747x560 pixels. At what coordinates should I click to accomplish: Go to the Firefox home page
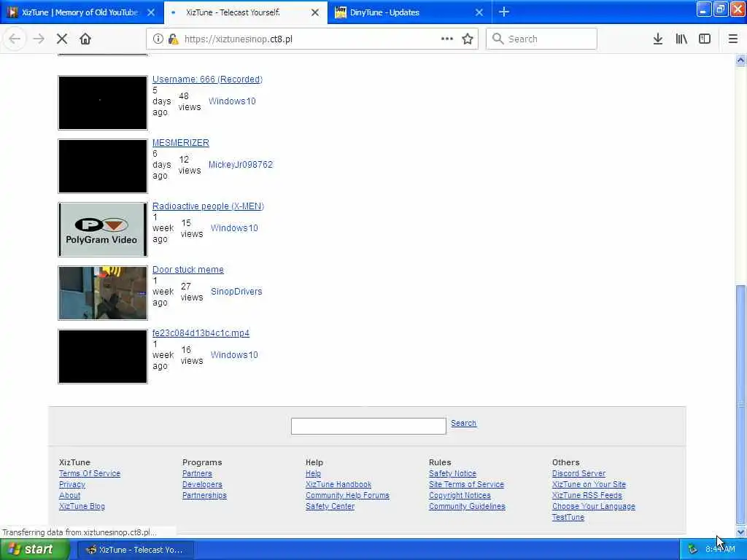[x=85, y=39]
